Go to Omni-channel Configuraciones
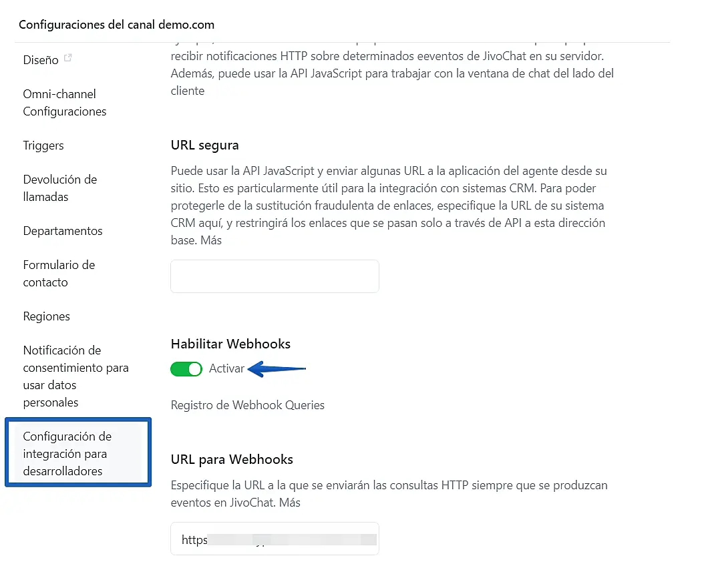Image resolution: width=704 pixels, height=588 pixels. [x=64, y=103]
